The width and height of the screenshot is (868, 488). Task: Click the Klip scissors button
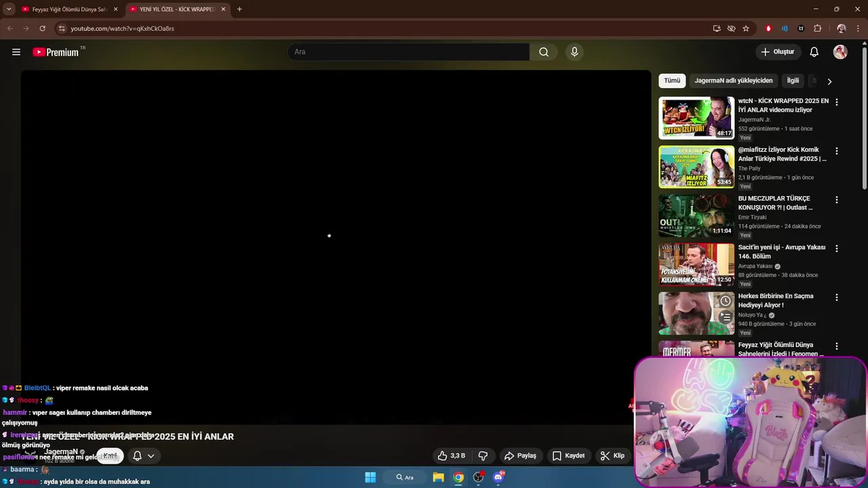tap(612, 455)
